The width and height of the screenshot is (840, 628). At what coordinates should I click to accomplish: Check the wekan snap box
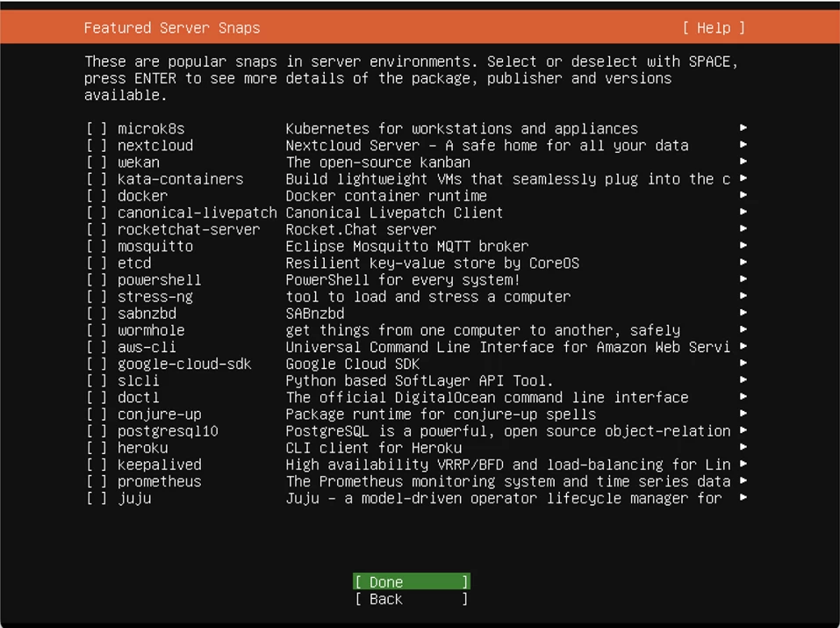tap(97, 162)
